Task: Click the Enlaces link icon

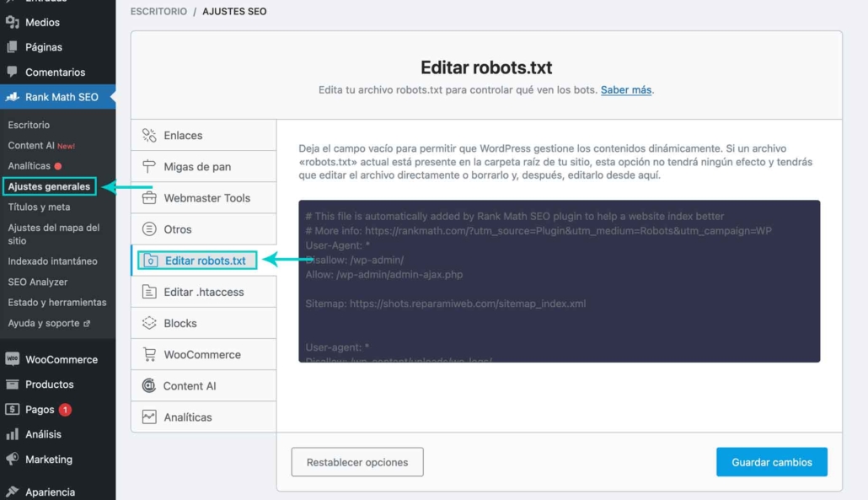Action: pyautogui.click(x=149, y=136)
